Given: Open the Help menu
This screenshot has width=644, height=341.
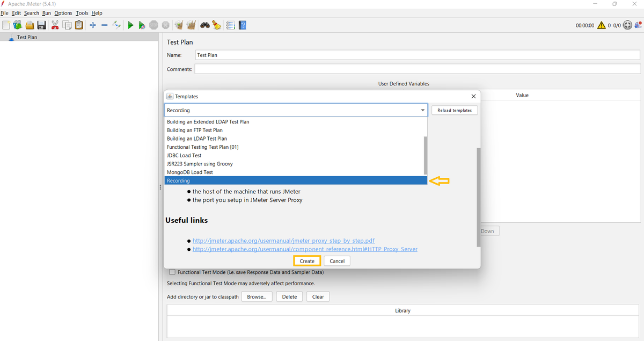Looking at the screenshot, I should pos(97,13).
